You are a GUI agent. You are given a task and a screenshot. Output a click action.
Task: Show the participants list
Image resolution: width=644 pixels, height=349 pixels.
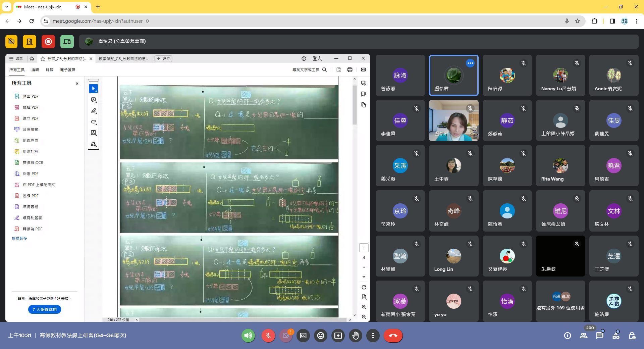[x=584, y=336]
